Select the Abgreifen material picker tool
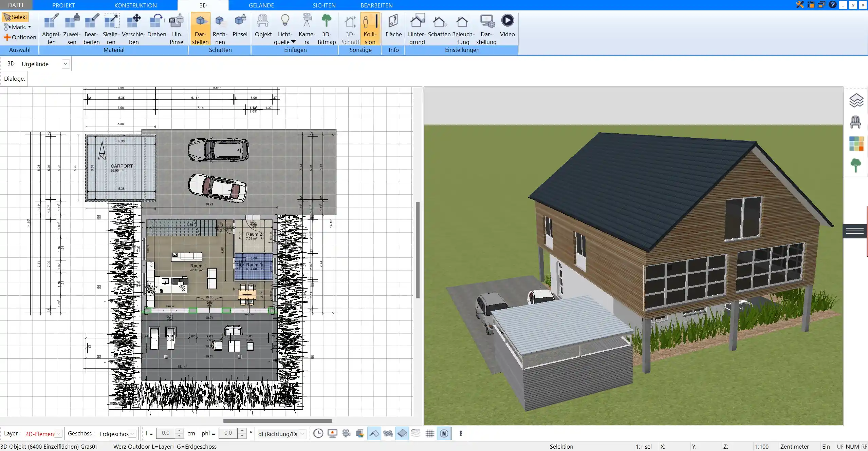Viewport: 868px width, 451px height. [x=51, y=29]
